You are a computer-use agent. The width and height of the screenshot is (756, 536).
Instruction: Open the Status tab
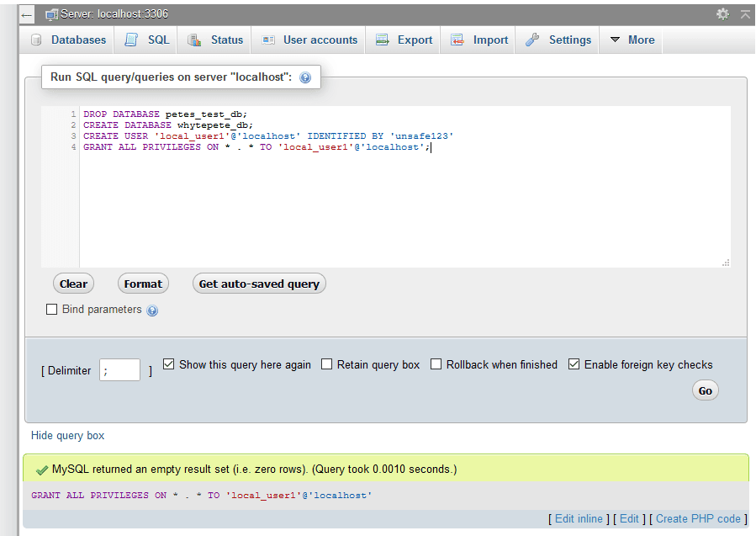tap(214, 40)
